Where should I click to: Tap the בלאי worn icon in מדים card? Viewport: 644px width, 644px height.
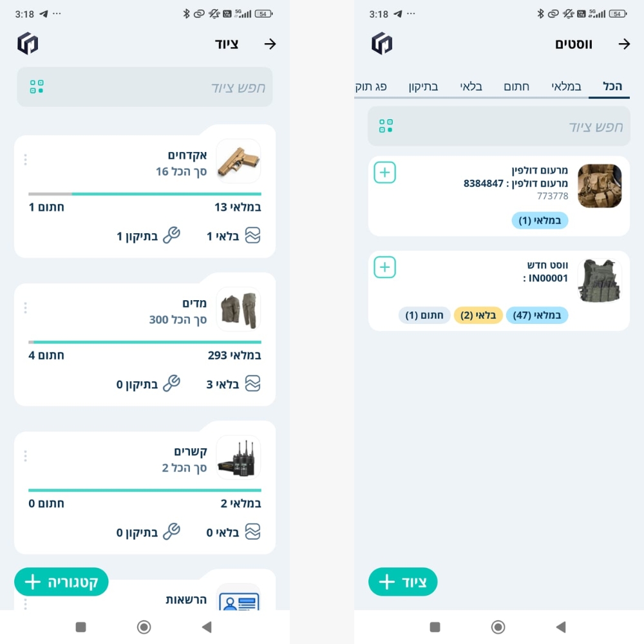click(252, 384)
